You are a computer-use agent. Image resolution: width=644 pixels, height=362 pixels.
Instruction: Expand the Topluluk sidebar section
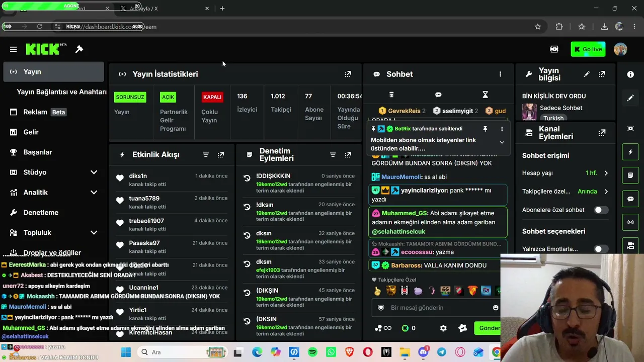coord(94,233)
